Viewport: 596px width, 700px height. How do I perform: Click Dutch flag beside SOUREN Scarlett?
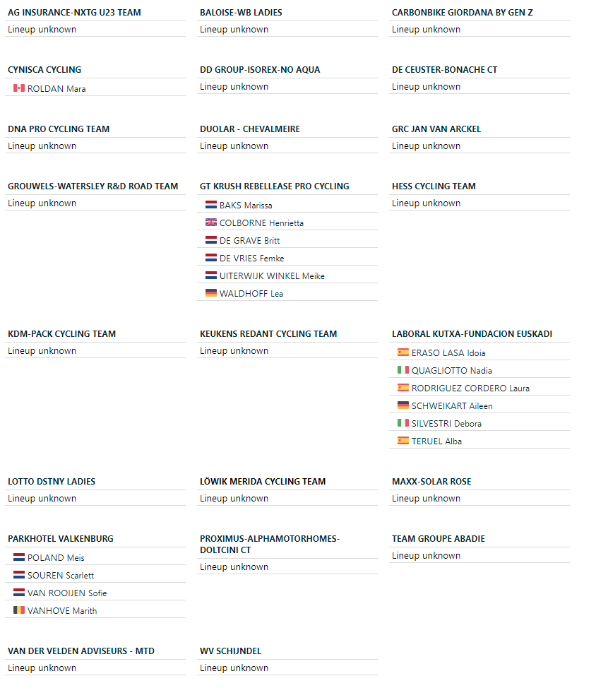coord(19,574)
